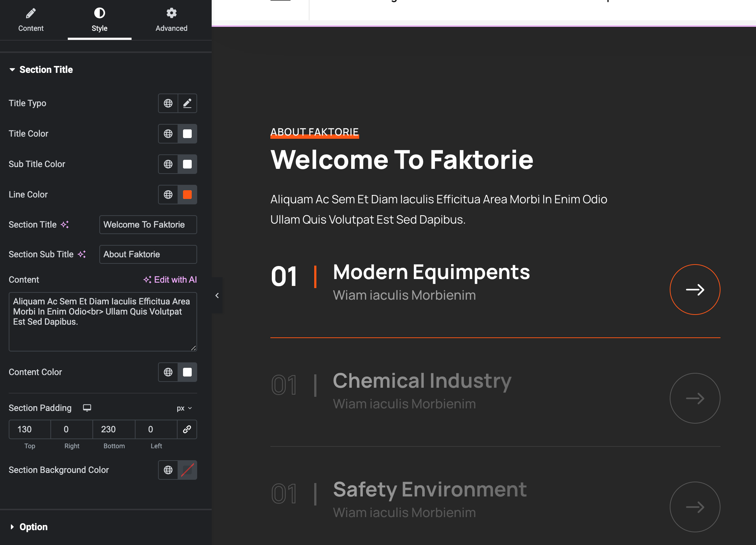Open the orange Line Color swatch

coord(187,195)
